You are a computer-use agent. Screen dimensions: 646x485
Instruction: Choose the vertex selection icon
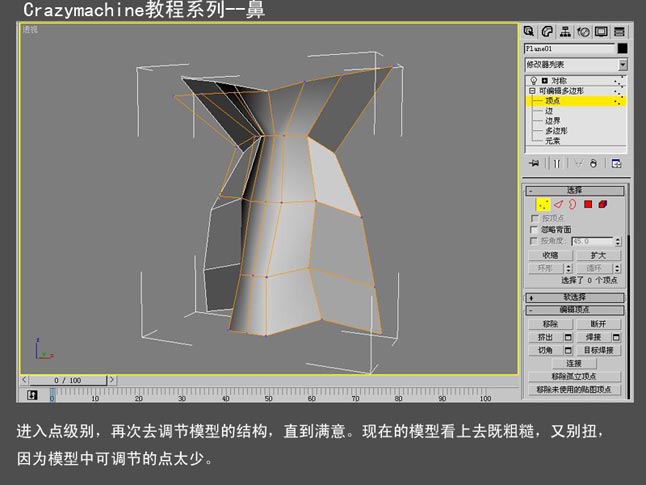(x=543, y=204)
